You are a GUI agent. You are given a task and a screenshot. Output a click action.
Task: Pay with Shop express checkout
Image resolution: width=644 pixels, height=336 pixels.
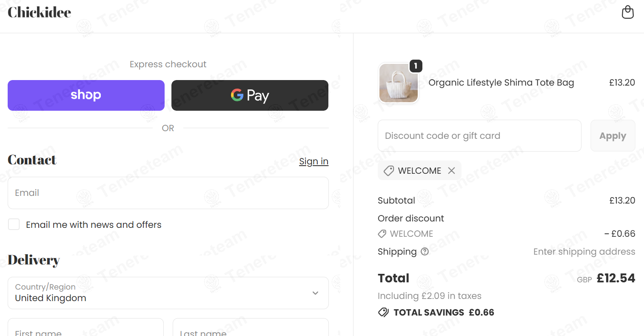click(86, 95)
